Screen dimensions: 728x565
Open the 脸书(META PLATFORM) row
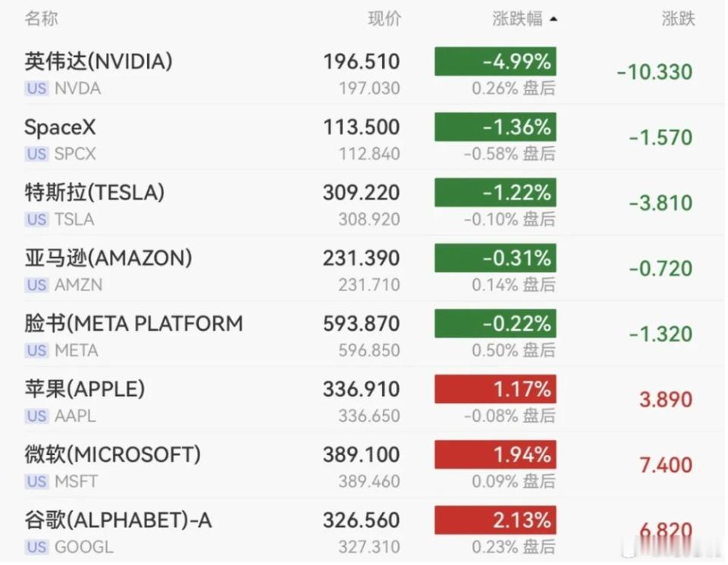click(362, 334)
